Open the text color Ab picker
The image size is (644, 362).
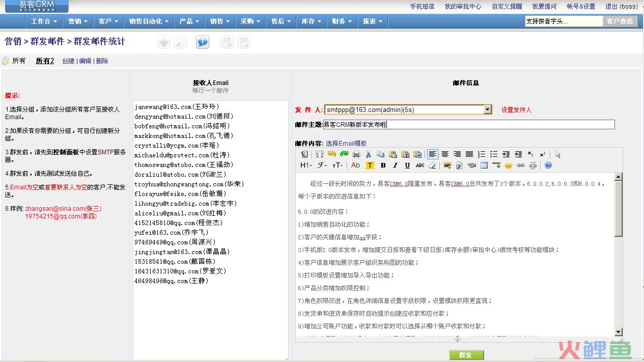point(355,165)
